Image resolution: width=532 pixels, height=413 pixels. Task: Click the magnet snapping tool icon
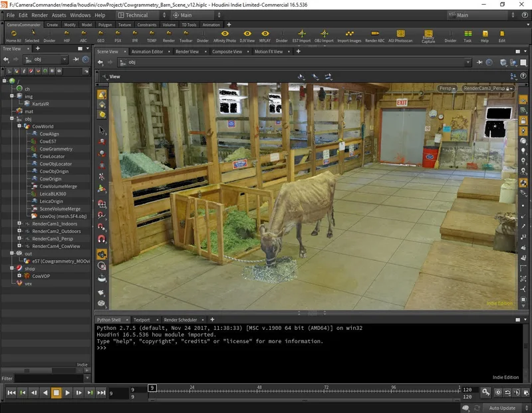click(102, 239)
